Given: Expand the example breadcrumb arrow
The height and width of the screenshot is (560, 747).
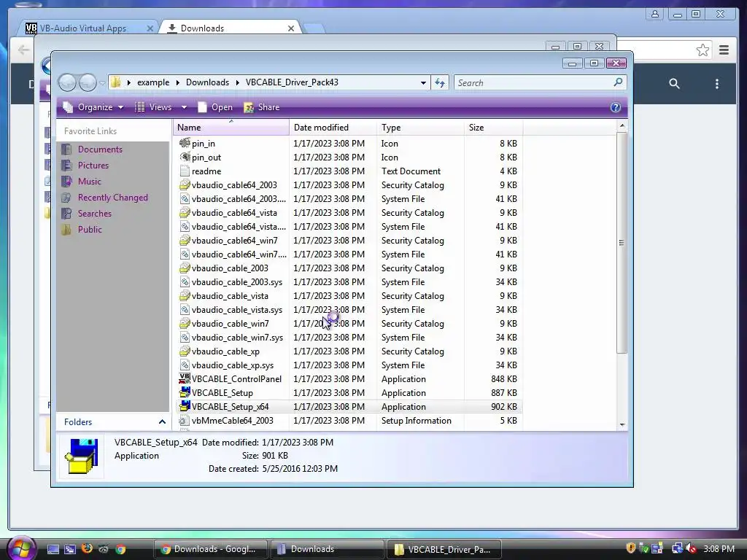Looking at the screenshot, I should (x=177, y=82).
